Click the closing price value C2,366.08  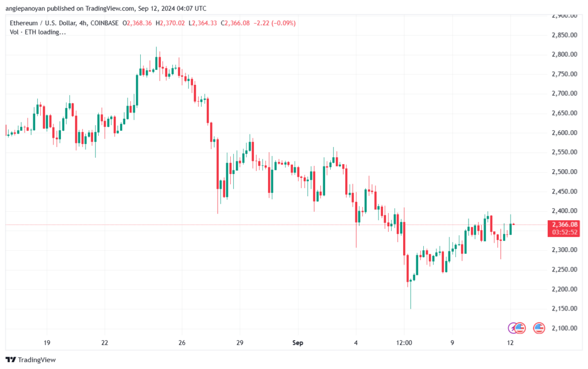pos(235,23)
